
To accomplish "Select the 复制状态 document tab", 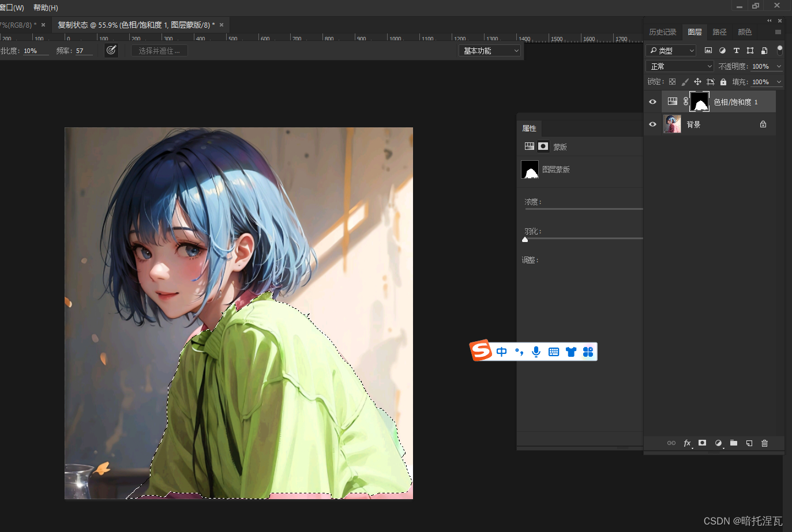I will (136, 25).
